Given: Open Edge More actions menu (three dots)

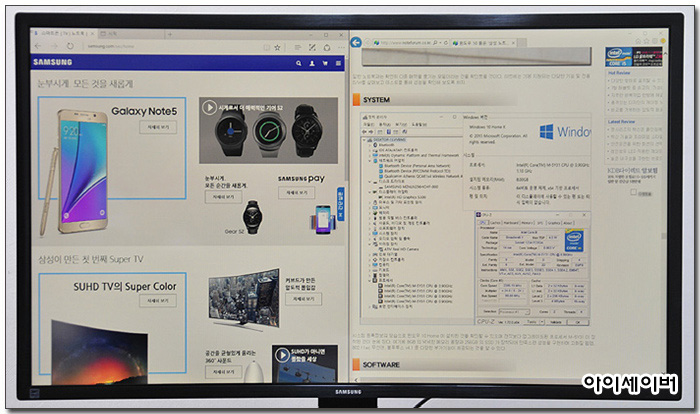Looking at the screenshot, I should pyautogui.click(x=341, y=47).
